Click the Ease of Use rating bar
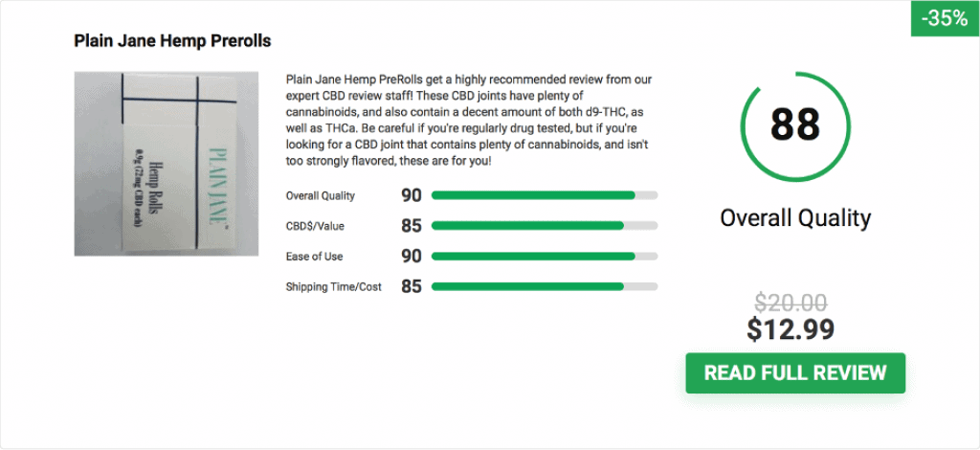Screen dimensions: 980x450 (545, 257)
